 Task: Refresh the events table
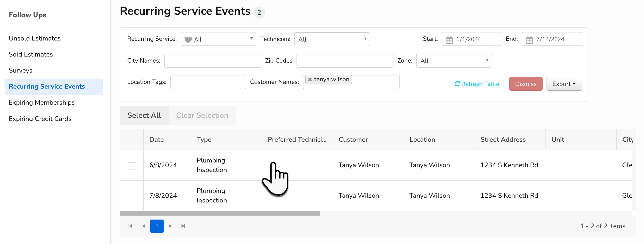pos(477,84)
